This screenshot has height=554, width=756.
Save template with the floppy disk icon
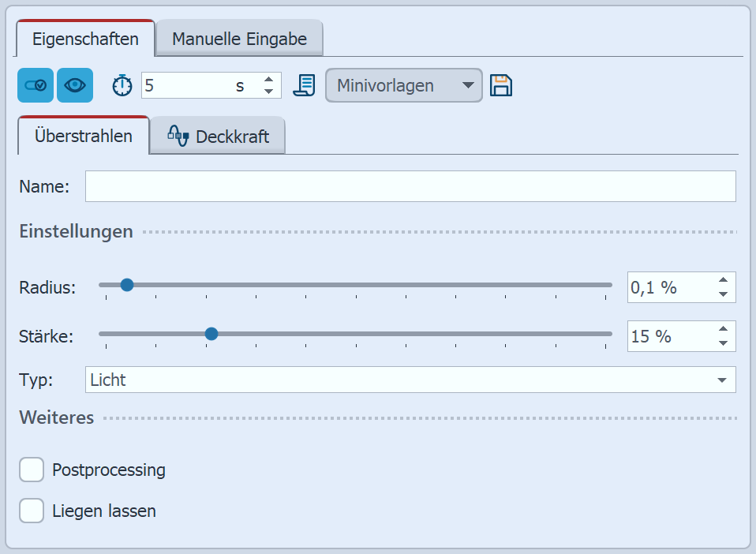point(501,85)
